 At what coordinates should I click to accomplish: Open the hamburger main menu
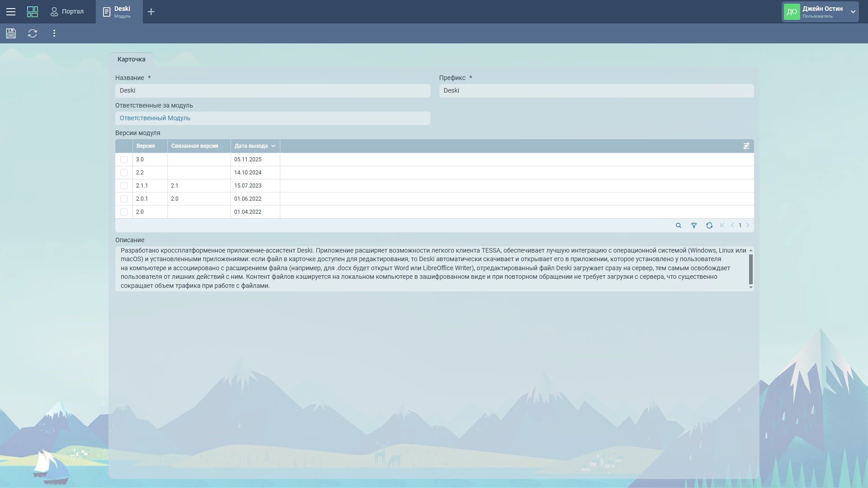pyautogui.click(x=11, y=12)
